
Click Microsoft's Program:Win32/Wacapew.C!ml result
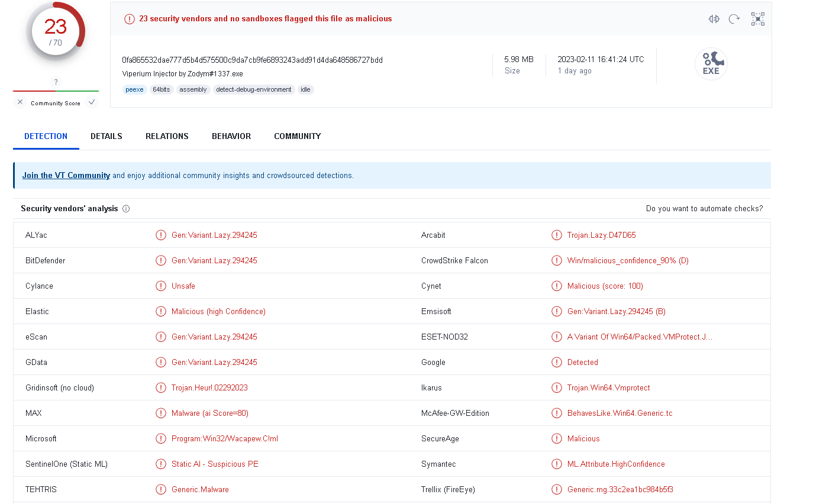(x=225, y=438)
